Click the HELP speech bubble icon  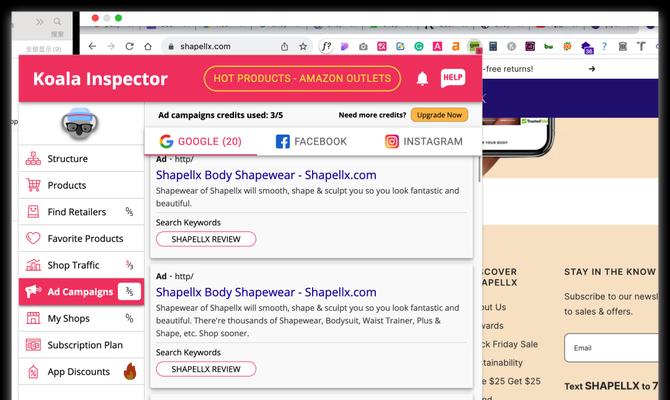(453, 78)
